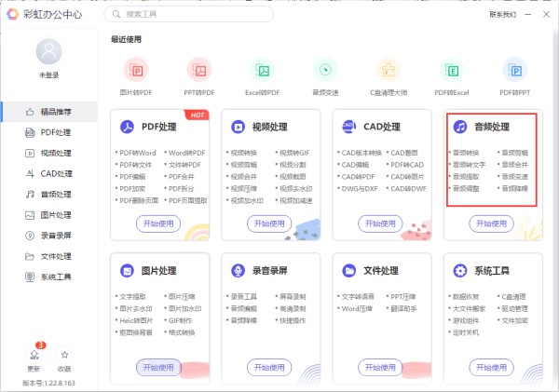Go to 文件处理 in the sidebar
The height and width of the screenshot is (392, 559).
pyautogui.click(x=48, y=256)
